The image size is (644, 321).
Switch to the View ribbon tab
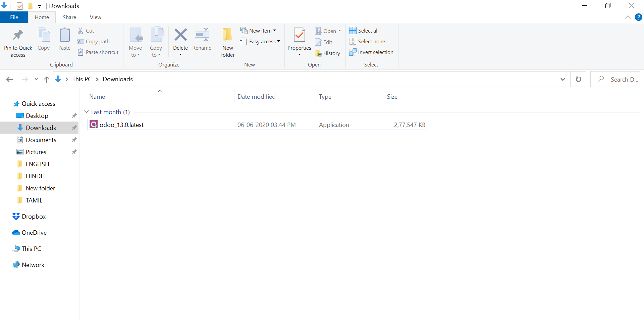point(95,17)
